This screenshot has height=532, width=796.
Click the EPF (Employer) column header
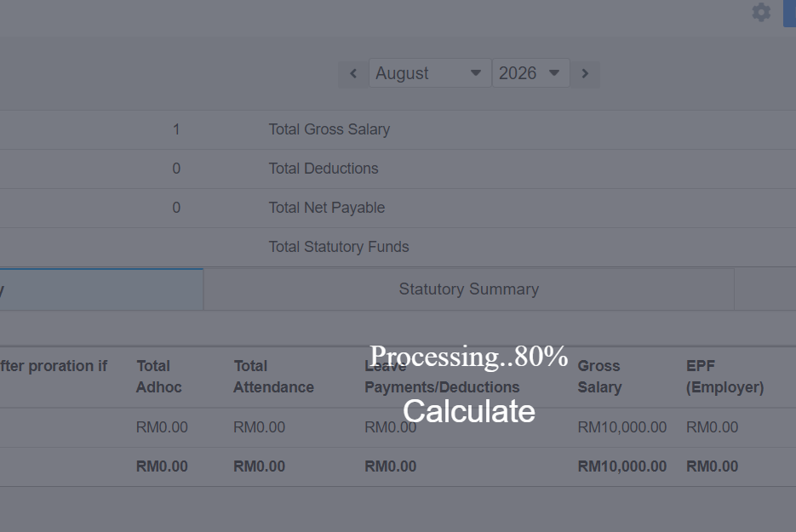[725, 377]
